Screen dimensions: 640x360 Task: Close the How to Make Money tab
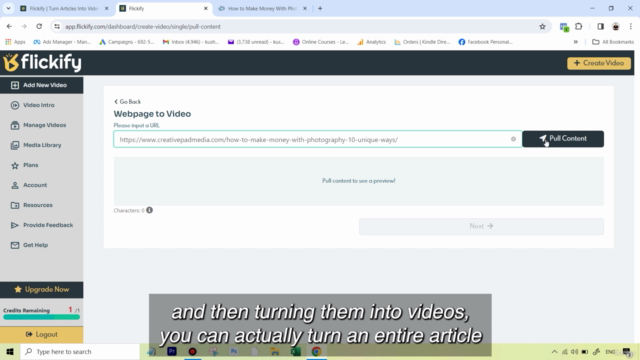pos(305,8)
